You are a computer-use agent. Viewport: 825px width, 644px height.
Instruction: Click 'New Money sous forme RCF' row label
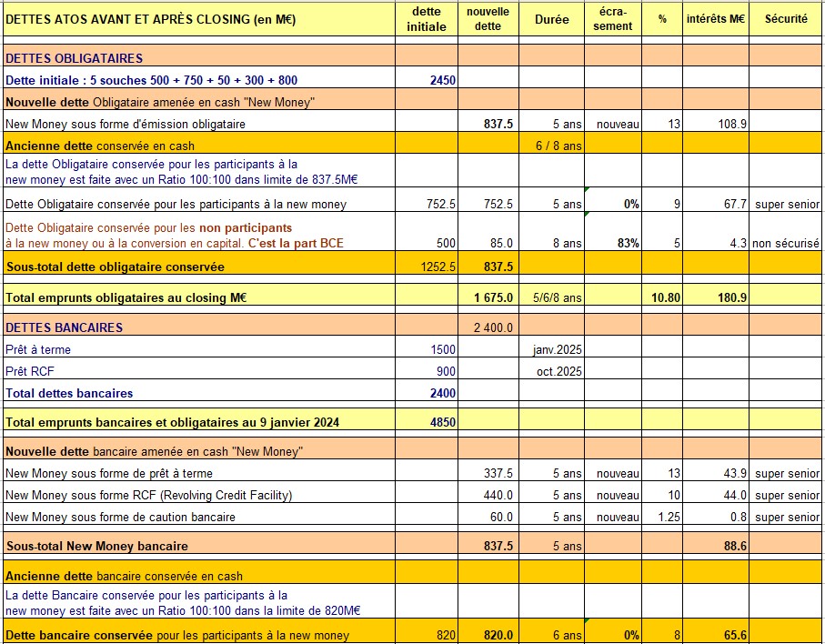pyautogui.click(x=148, y=495)
